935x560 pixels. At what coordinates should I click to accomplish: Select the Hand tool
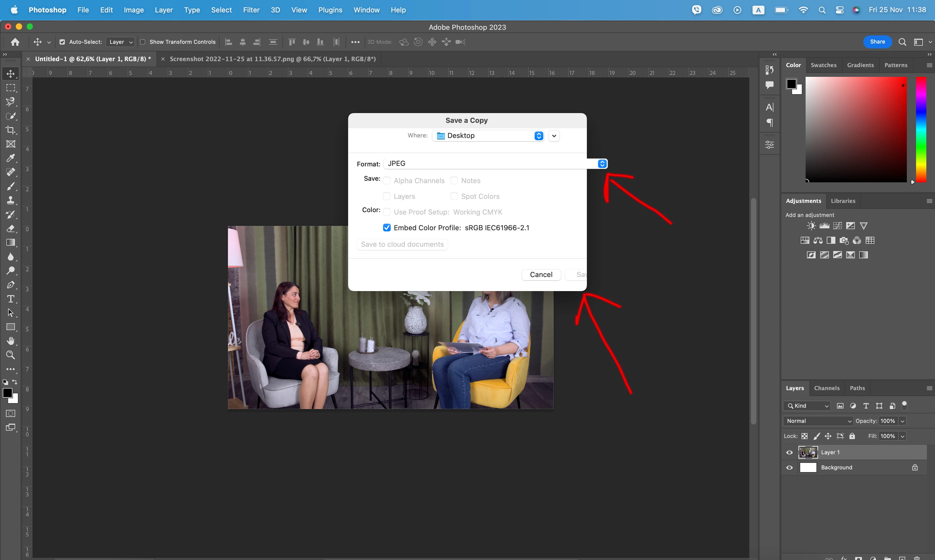(x=11, y=341)
